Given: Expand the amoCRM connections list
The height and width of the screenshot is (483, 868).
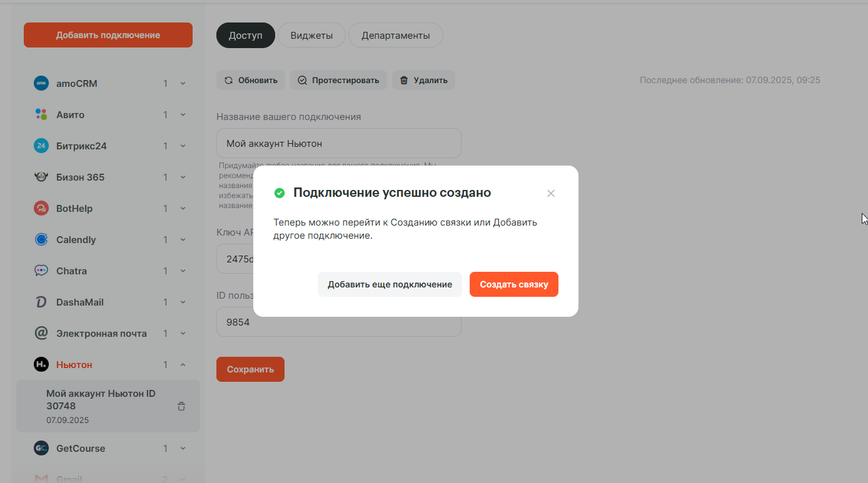Looking at the screenshot, I should click(183, 84).
